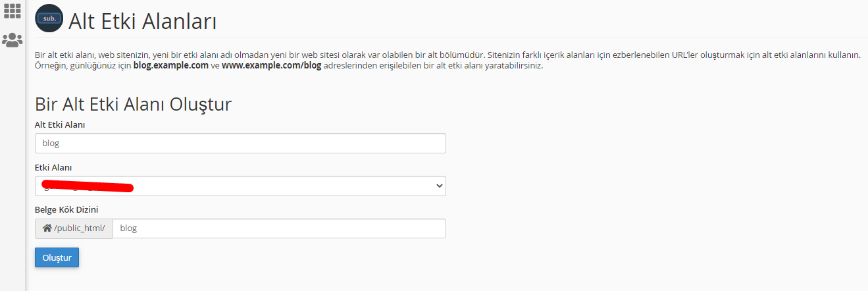Screen dimensions: 868x291
Task: Click the "Alt Etki Alanları" page title
Action: [143, 21]
